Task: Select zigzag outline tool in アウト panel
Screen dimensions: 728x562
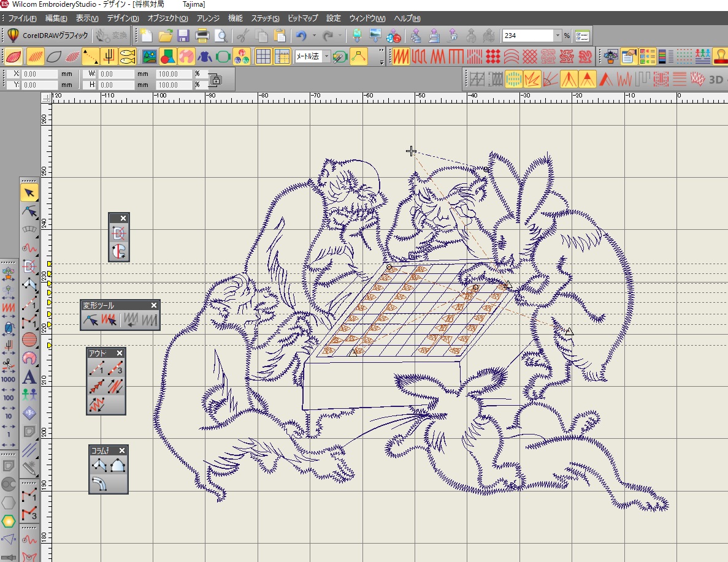Action: (x=97, y=404)
